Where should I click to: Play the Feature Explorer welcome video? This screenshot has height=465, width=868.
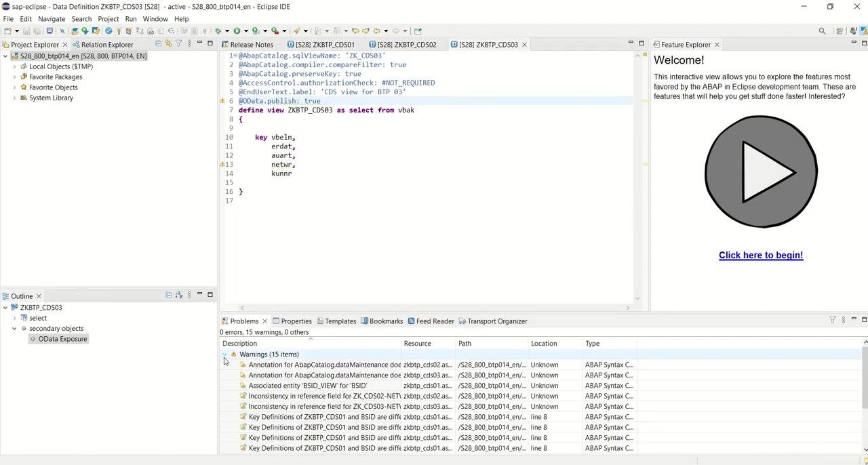(x=761, y=171)
